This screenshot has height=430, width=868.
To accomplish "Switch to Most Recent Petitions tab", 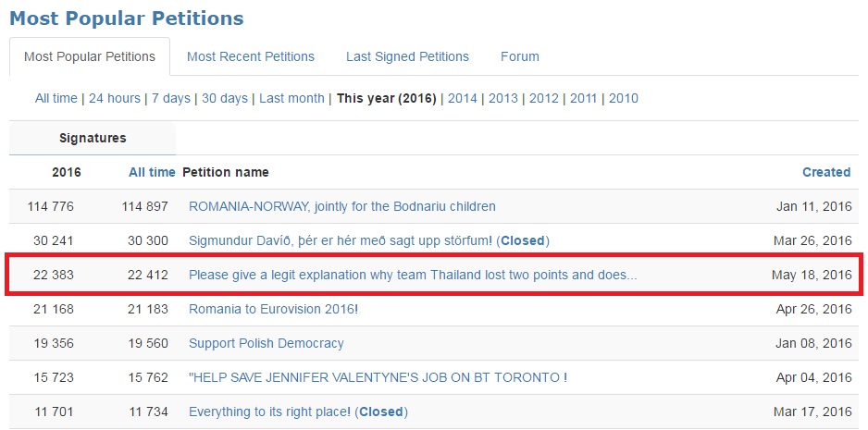I will pyautogui.click(x=251, y=56).
